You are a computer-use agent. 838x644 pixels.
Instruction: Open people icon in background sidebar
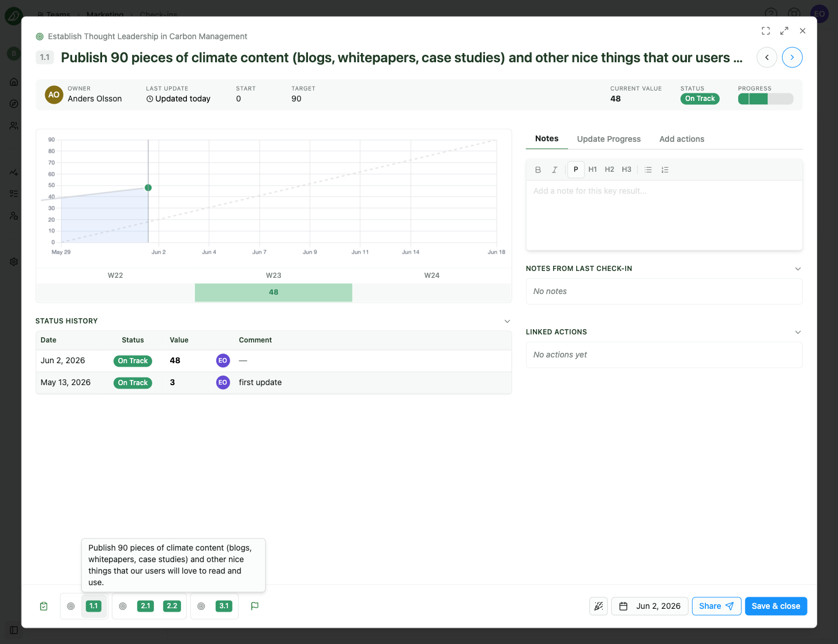(x=14, y=126)
